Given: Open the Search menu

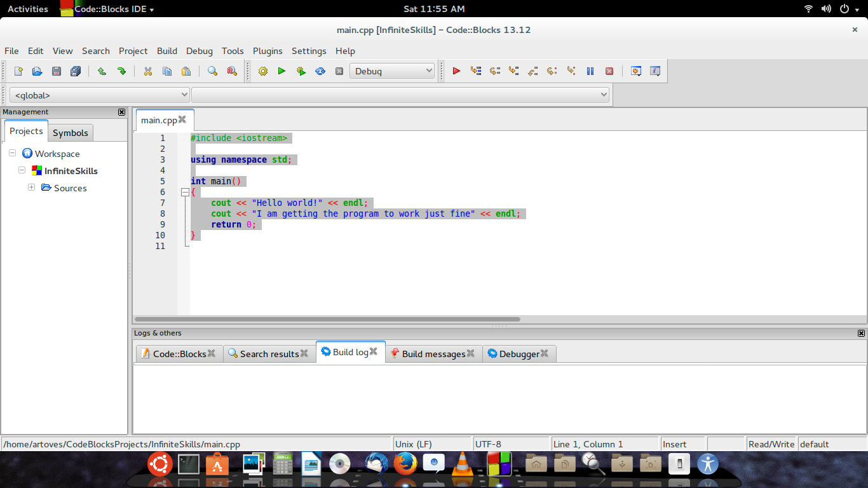Looking at the screenshot, I should coord(96,51).
